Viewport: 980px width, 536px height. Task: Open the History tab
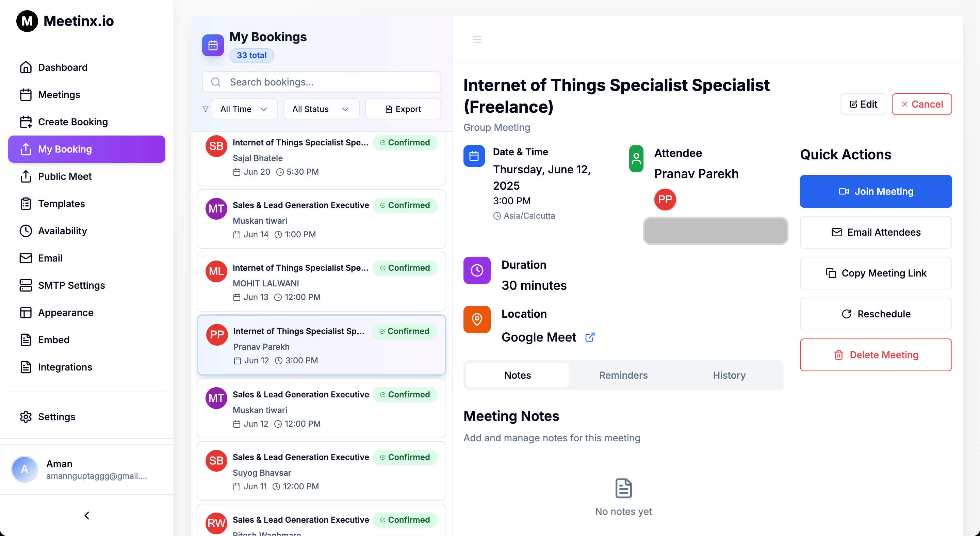729,375
